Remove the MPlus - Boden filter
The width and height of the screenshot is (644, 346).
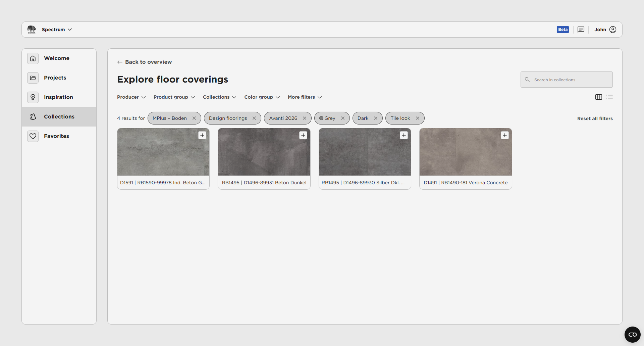[194, 118]
